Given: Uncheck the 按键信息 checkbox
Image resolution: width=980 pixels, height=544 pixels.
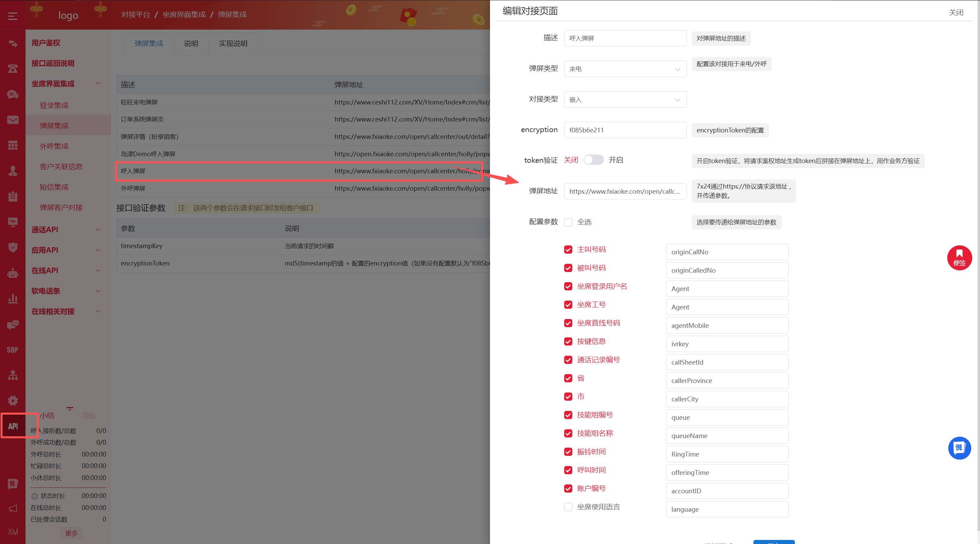Looking at the screenshot, I should coord(568,341).
